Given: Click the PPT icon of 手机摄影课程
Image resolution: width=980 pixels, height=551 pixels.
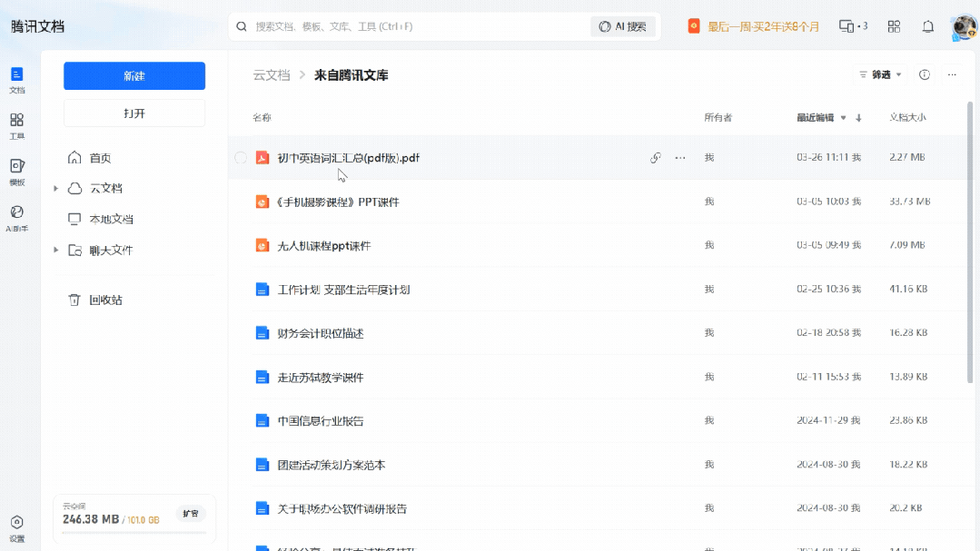Looking at the screenshot, I should point(262,202).
